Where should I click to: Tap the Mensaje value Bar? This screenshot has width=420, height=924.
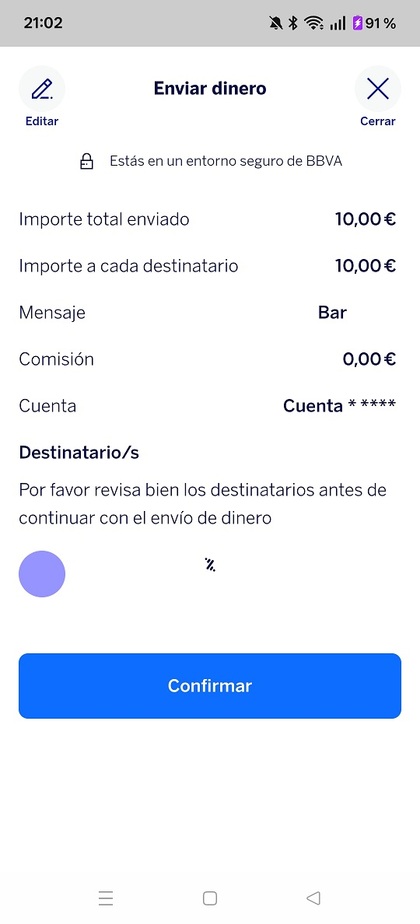[x=332, y=312]
